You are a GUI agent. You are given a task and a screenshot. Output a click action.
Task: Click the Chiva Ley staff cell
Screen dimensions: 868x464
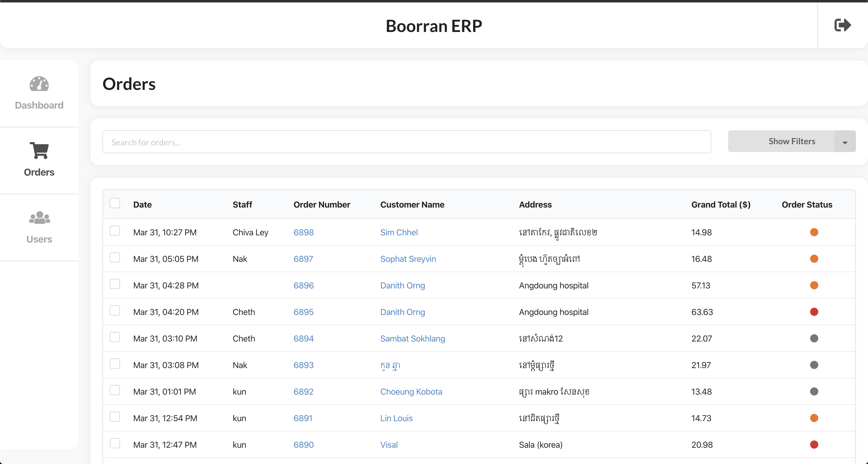tap(250, 232)
